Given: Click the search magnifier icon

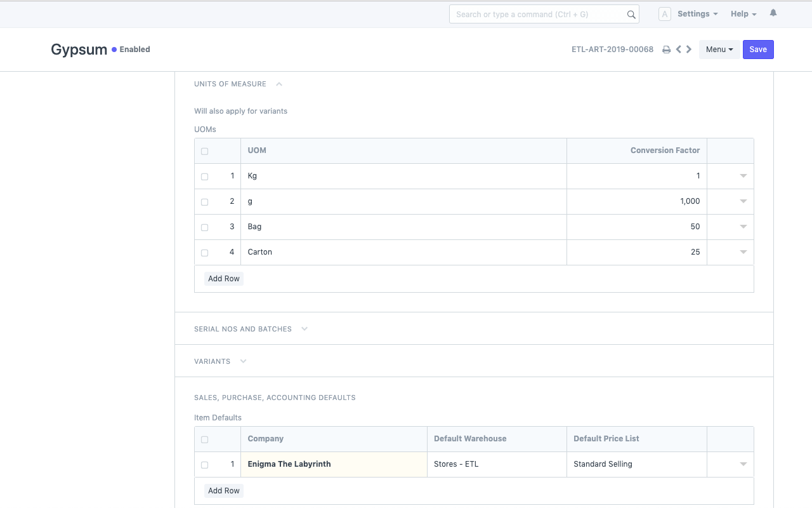Looking at the screenshot, I should click(x=631, y=15).
